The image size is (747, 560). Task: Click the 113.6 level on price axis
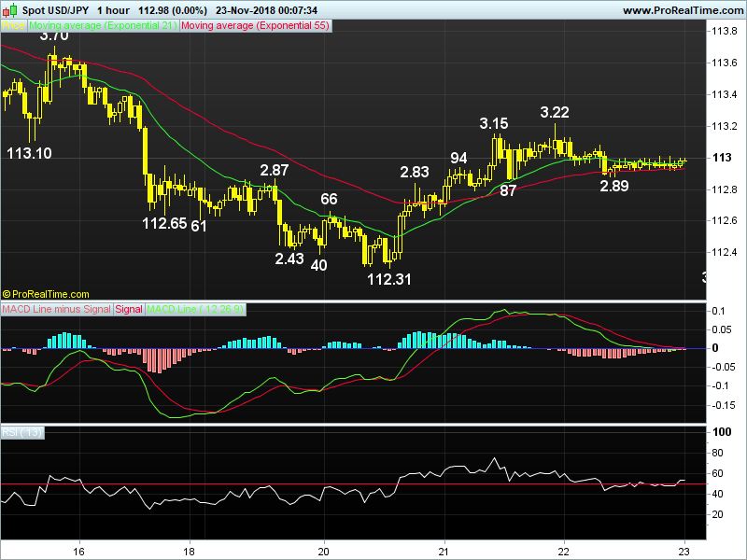[720, 63]
